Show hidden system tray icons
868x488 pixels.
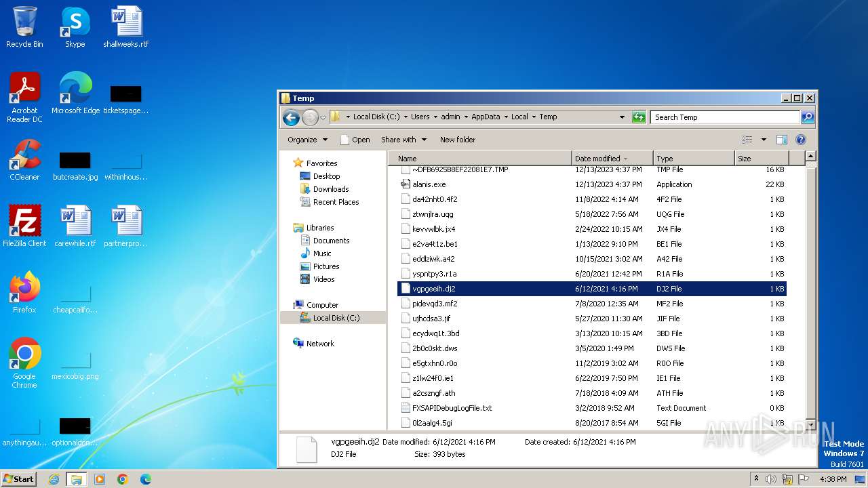(x=757, y=479)
